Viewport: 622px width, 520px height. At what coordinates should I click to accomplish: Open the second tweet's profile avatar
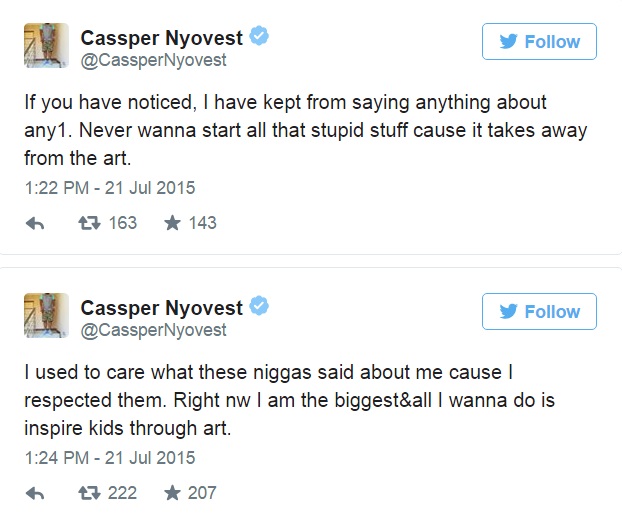(x=46, y=316)
